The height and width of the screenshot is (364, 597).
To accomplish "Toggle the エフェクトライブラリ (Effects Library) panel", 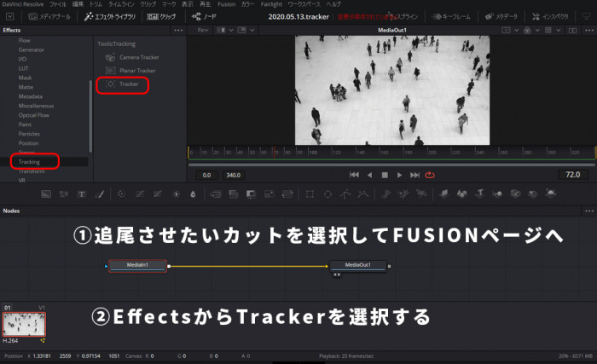I will 110,17.
